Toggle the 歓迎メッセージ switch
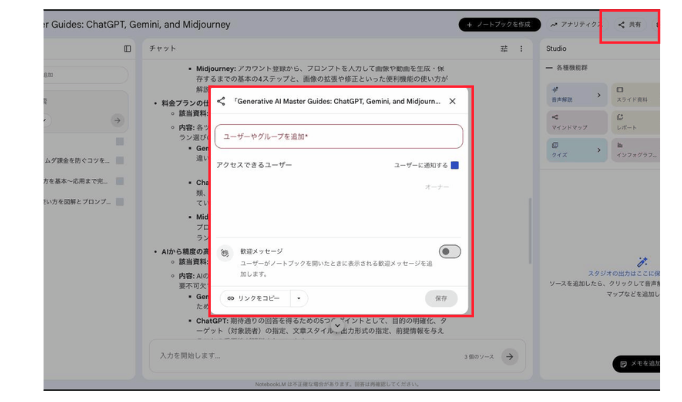The width and height of the screenshot is (682, 402). [449, 252]
